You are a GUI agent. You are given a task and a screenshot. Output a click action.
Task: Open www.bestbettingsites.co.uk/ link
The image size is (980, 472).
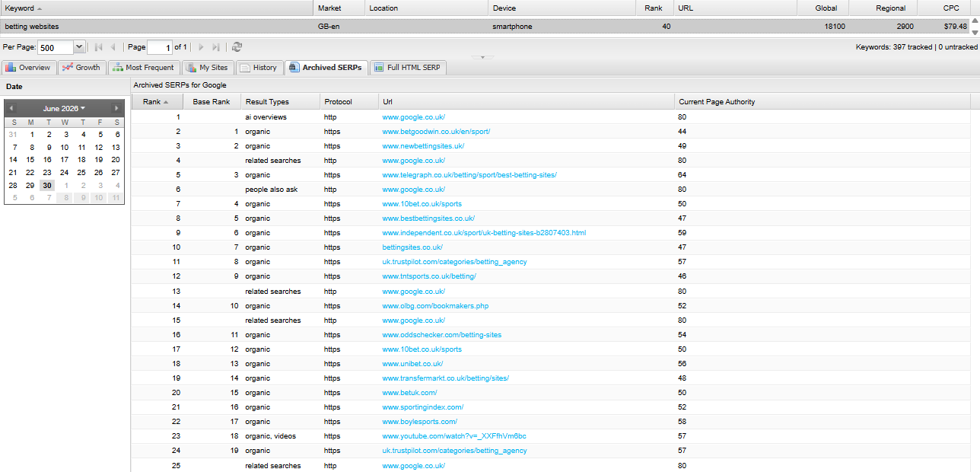click(x=428, y=218)
